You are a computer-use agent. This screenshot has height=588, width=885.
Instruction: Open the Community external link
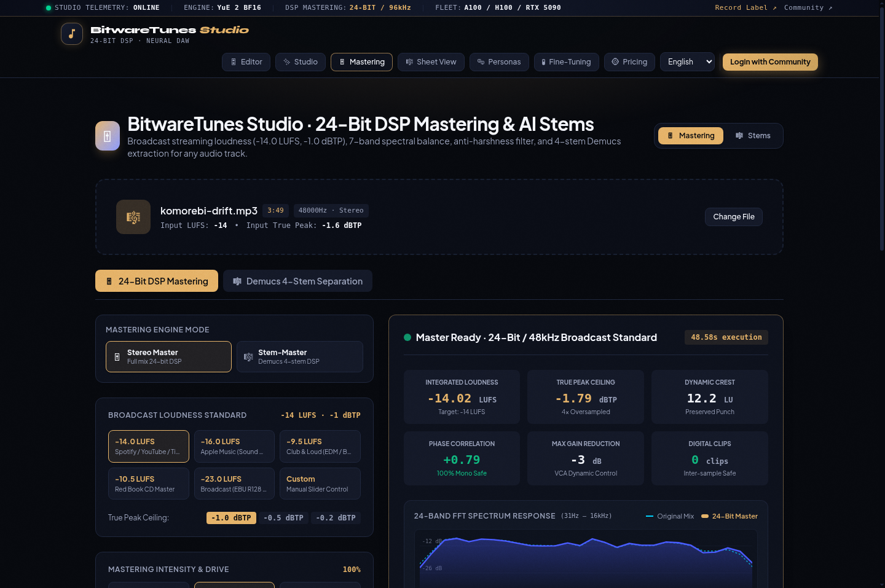(808, 8)
